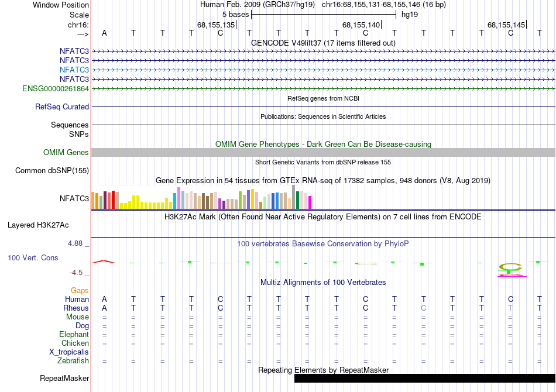Click the 68,155,140 coordinate marker
The image size is (556, 392).
361,25
